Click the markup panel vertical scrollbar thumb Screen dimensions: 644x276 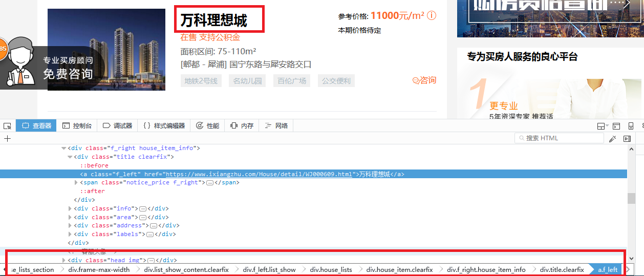pos(631,199)
